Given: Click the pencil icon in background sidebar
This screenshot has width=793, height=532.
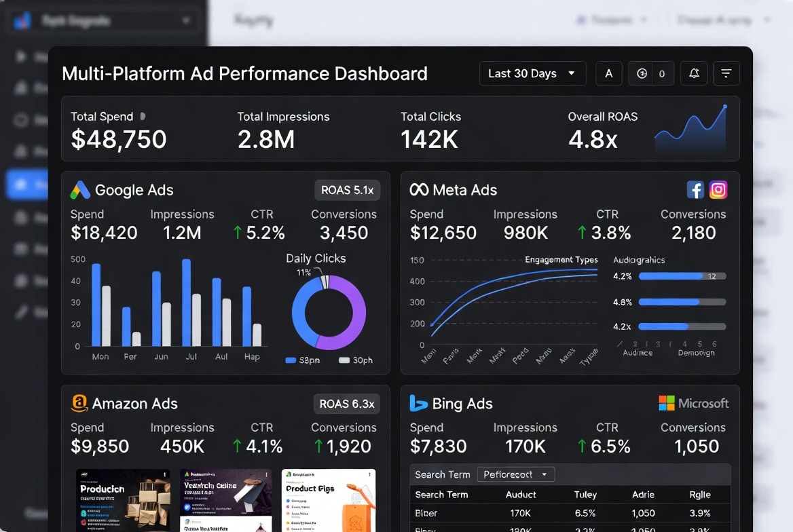Looking at the screenshot, I should tap(21, 312).
